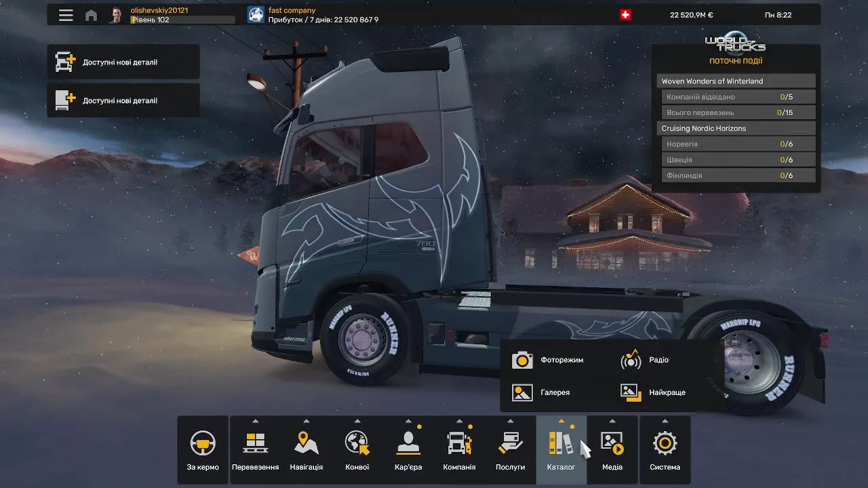Expand arrow above Кар'єра
The height and width of the screenshot is (488, 868).
[408, 421]
